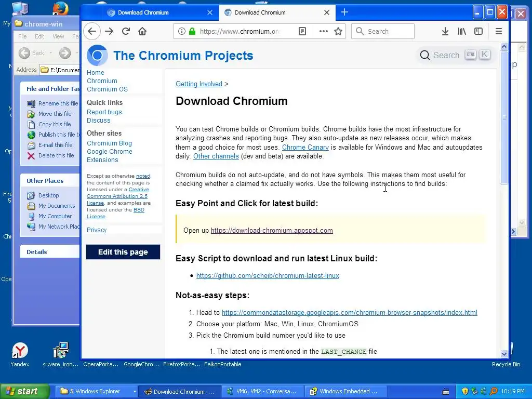
Task: Select the second Download Chromium tab
Action: pos(277,12)
